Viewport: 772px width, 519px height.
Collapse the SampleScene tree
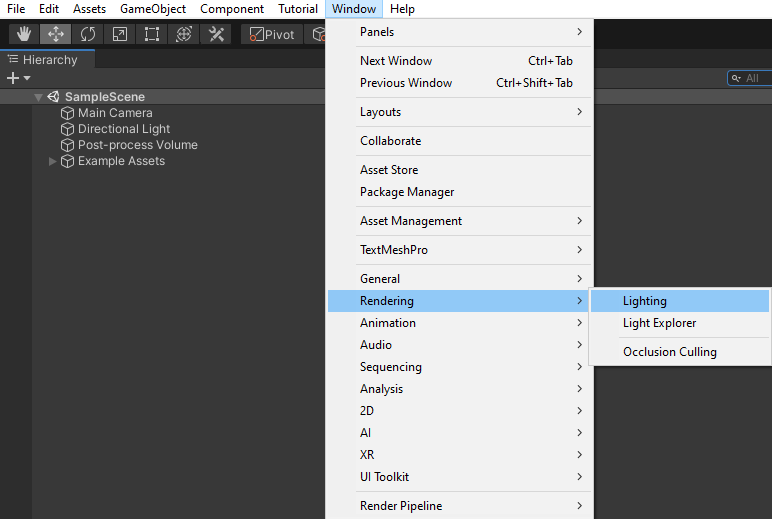coord(38,97)
